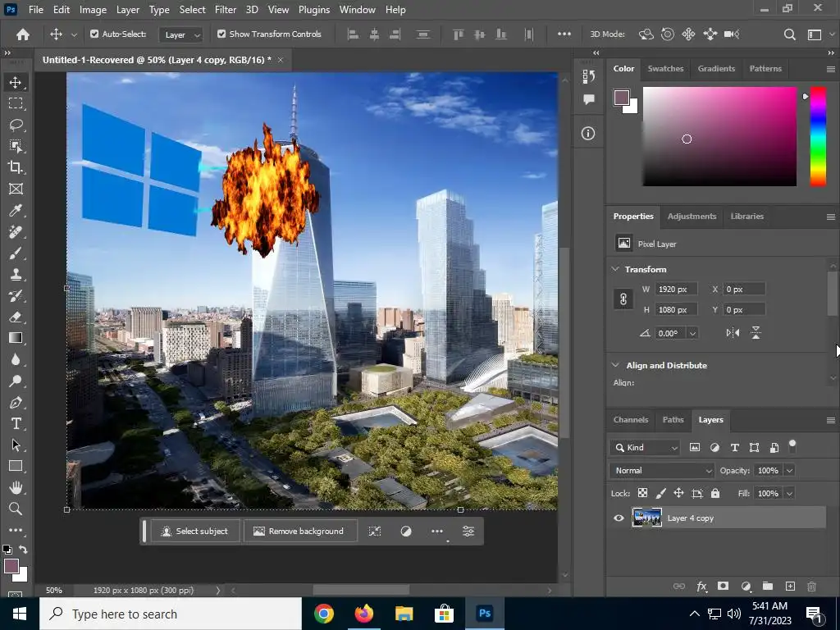The height and width of the screenshot is (630, 840).
Task: Click the Remove background button
Action: coord(299,531)
